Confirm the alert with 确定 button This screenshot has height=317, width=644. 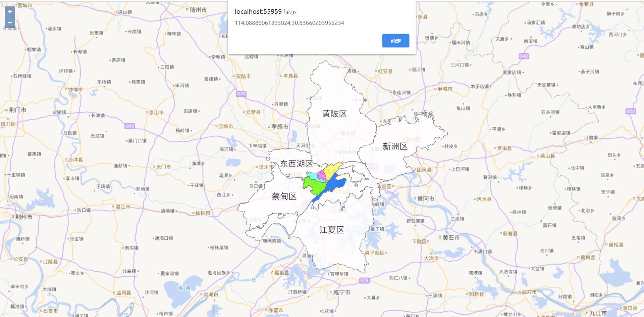395,41
